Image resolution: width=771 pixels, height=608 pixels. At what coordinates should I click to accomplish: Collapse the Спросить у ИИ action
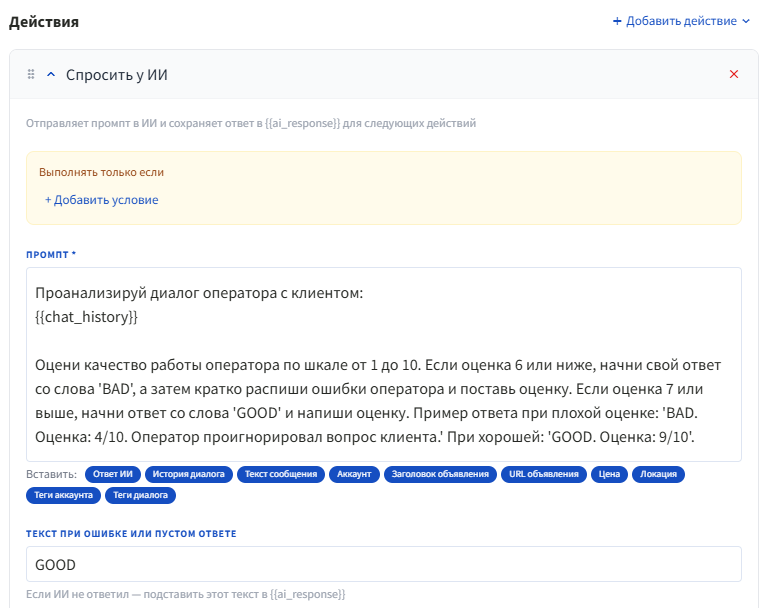(51, 74)
